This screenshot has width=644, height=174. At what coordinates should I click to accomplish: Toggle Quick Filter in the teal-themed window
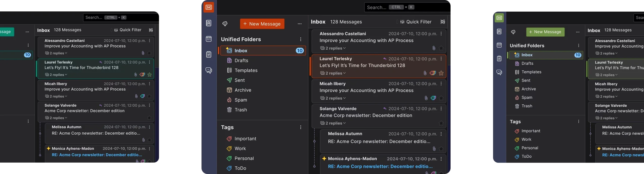tap(128, 30)
